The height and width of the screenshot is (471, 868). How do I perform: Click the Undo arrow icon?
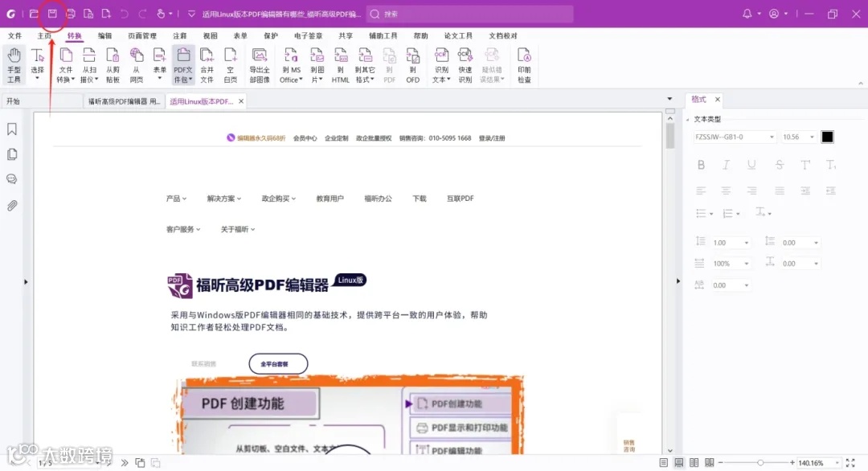124,14
